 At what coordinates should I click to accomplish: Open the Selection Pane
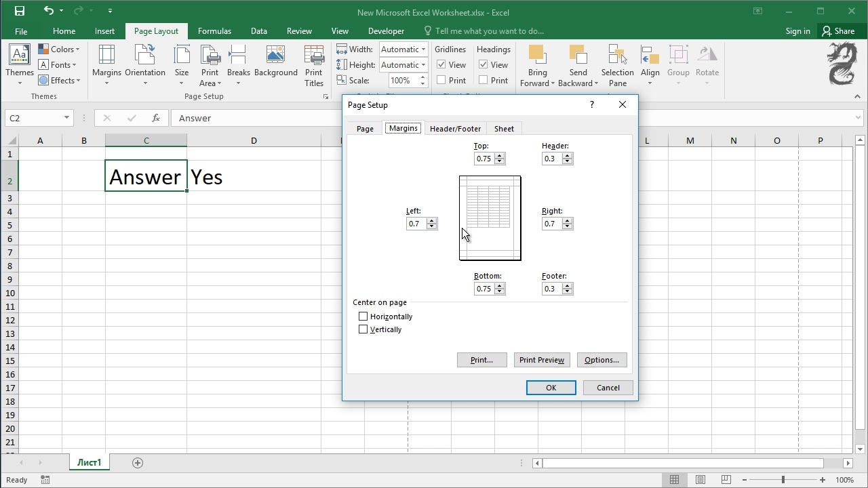[x=617, y=64]
